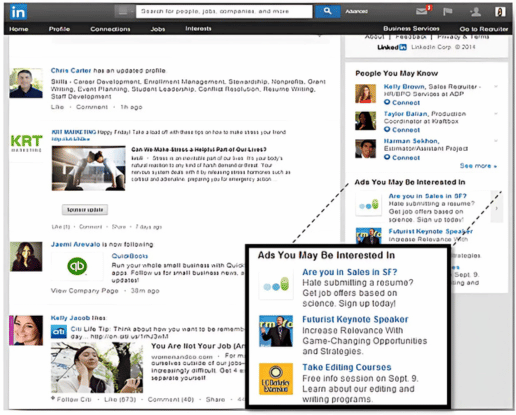
Task: Expand options arrow next to Kelly Brown
Action: pos(496,87)
